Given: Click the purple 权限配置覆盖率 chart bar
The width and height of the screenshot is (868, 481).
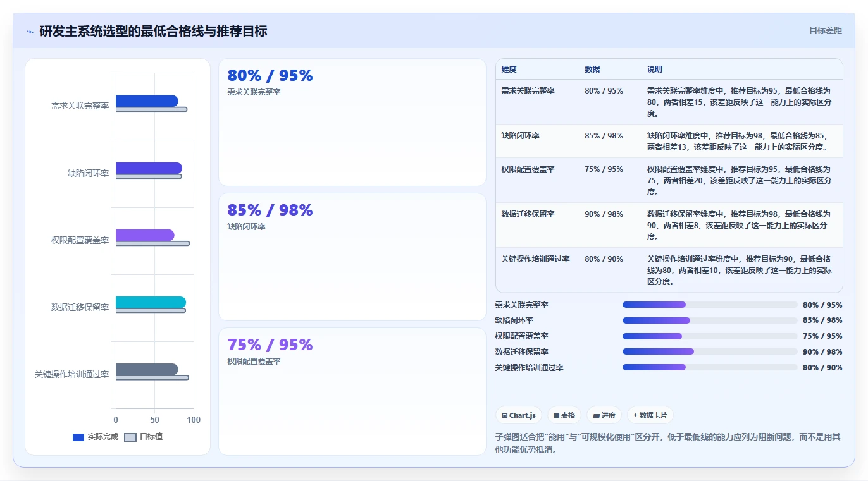Looking at the screenshot, I should click(x=145, y=235).
